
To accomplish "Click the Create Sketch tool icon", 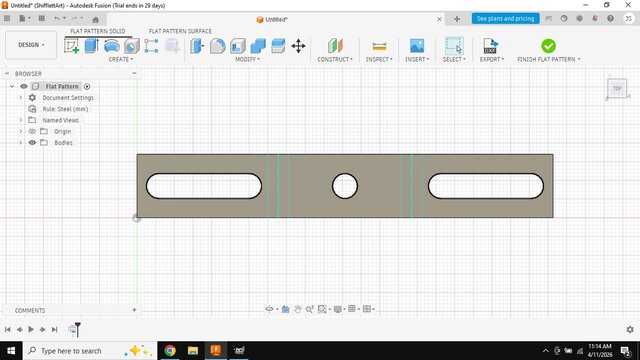I will point(71,46).
